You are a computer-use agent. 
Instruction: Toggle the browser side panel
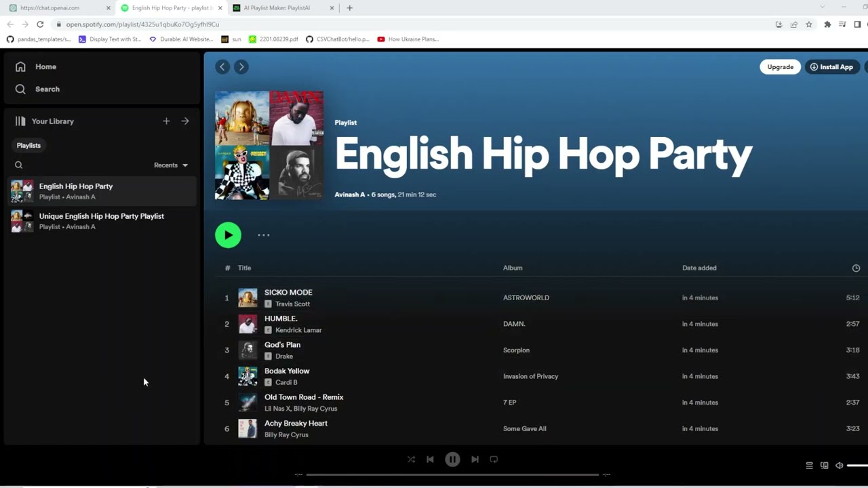tap(857, 24)
